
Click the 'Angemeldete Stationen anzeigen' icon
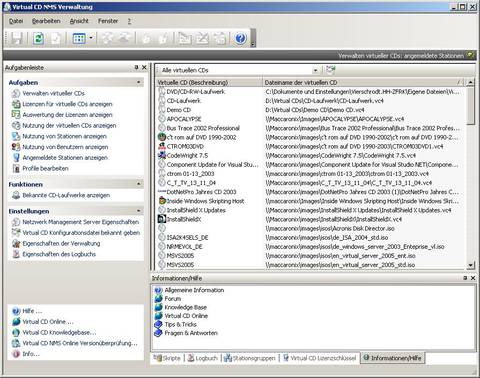[x=16, y=158]
